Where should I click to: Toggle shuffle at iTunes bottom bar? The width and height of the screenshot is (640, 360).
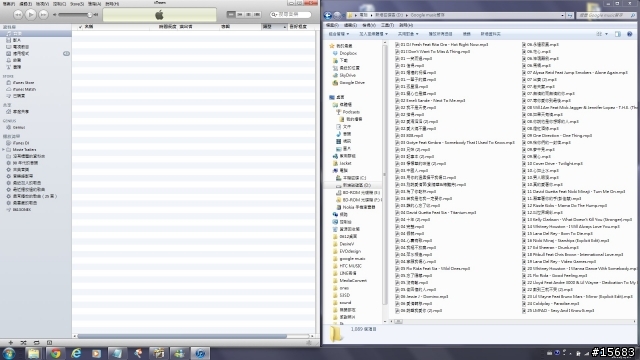pos(24,342)
